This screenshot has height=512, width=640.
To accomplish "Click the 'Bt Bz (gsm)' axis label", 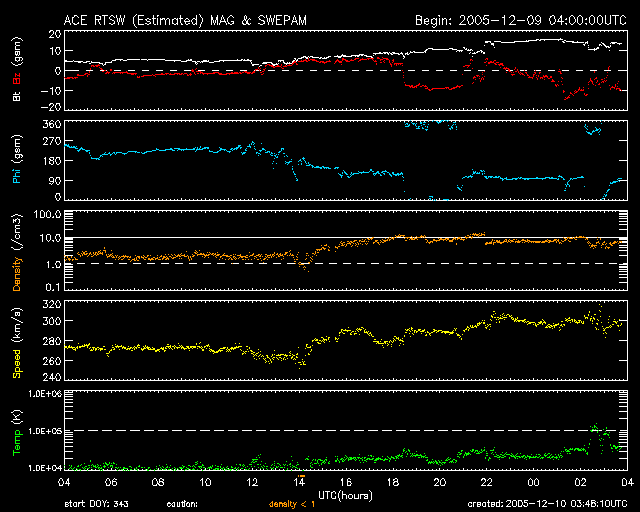I will (17, 69).
